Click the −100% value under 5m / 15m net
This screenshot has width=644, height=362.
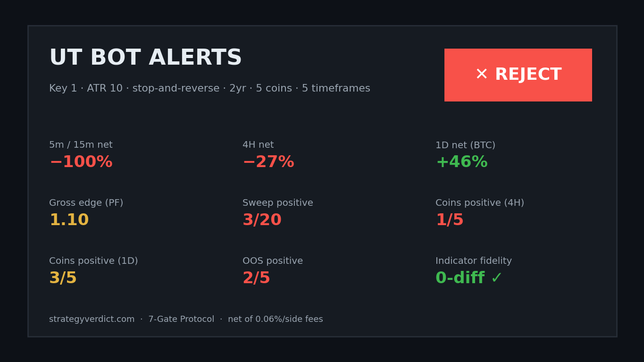coord(81,162)
